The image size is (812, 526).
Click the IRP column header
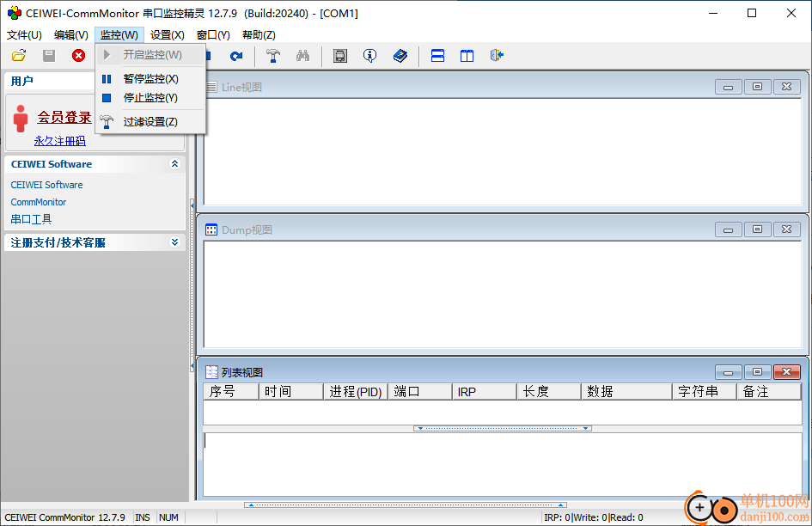point(485,391)
